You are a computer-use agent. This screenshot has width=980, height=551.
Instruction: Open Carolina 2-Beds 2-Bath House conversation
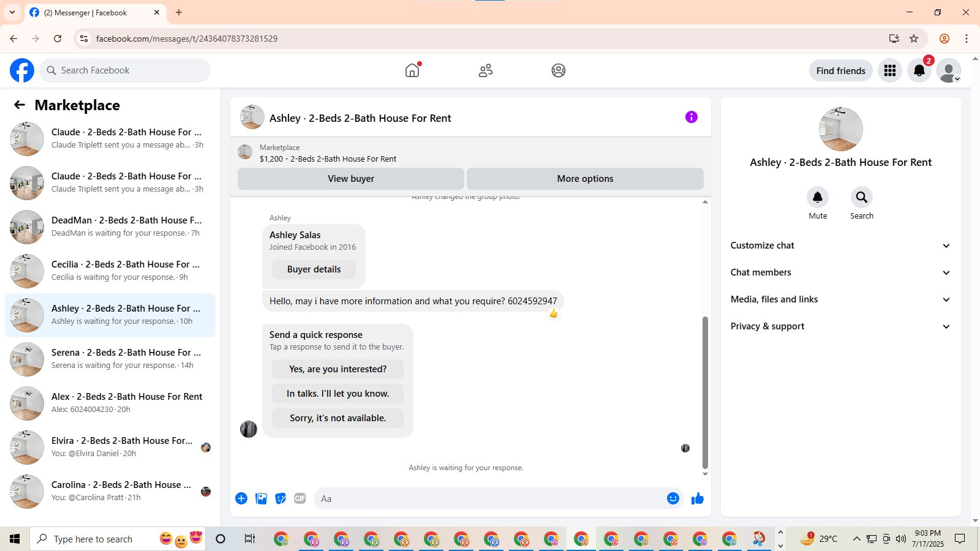(x=110, y=492)
